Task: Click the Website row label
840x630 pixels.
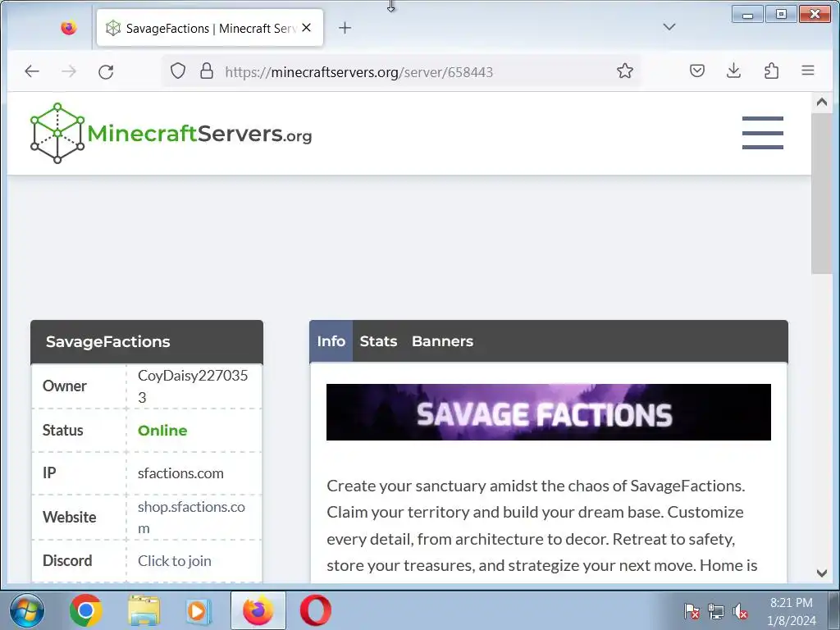Action: point(69,517)
